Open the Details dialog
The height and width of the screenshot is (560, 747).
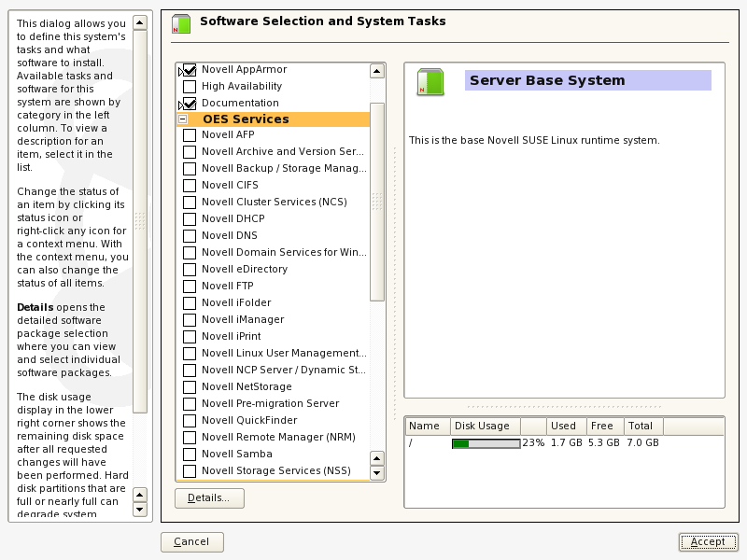(x=210, y=497)
